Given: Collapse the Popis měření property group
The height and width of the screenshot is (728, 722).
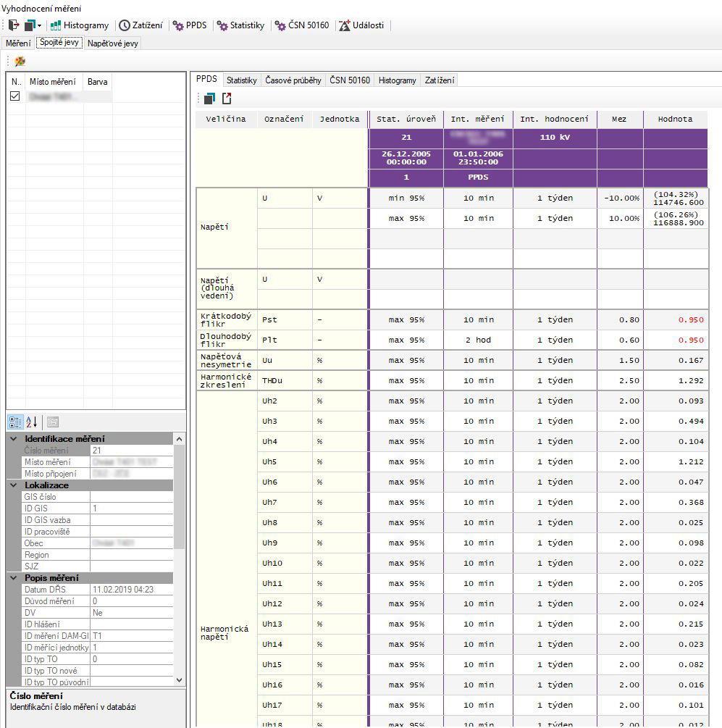Looking at the screenshot, I should point(15,578).
